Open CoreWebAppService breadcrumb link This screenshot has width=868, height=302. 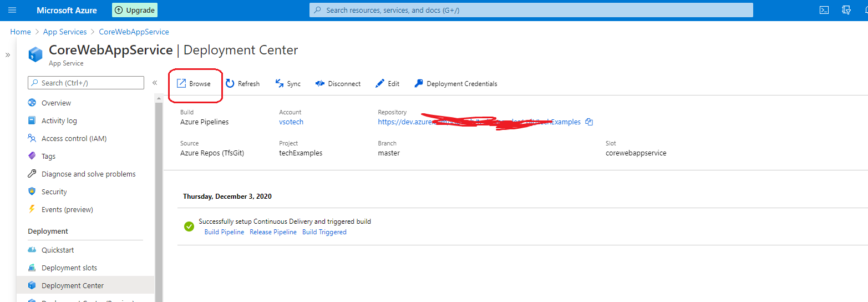tap(134, 32)
